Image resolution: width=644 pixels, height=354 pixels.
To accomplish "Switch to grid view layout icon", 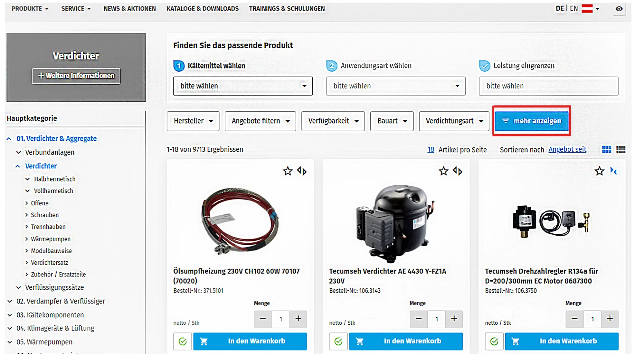I will point(606,150).
